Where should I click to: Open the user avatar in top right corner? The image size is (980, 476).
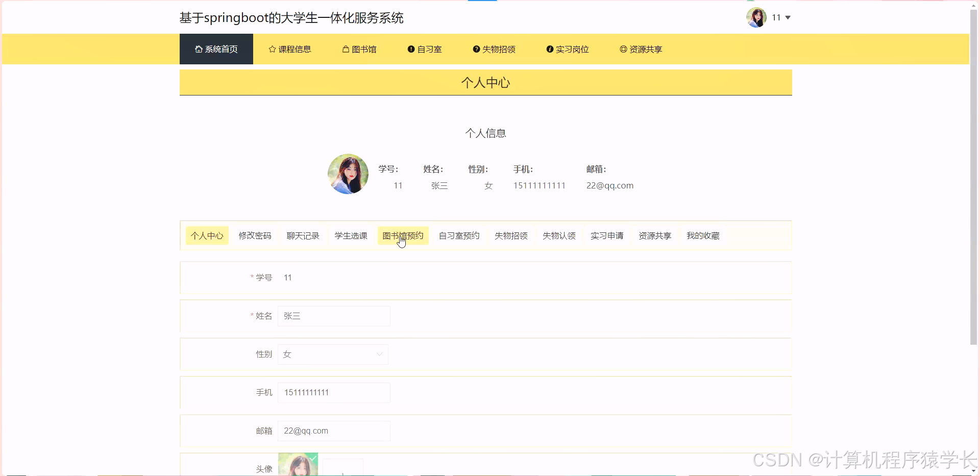(x=756, y=17)
